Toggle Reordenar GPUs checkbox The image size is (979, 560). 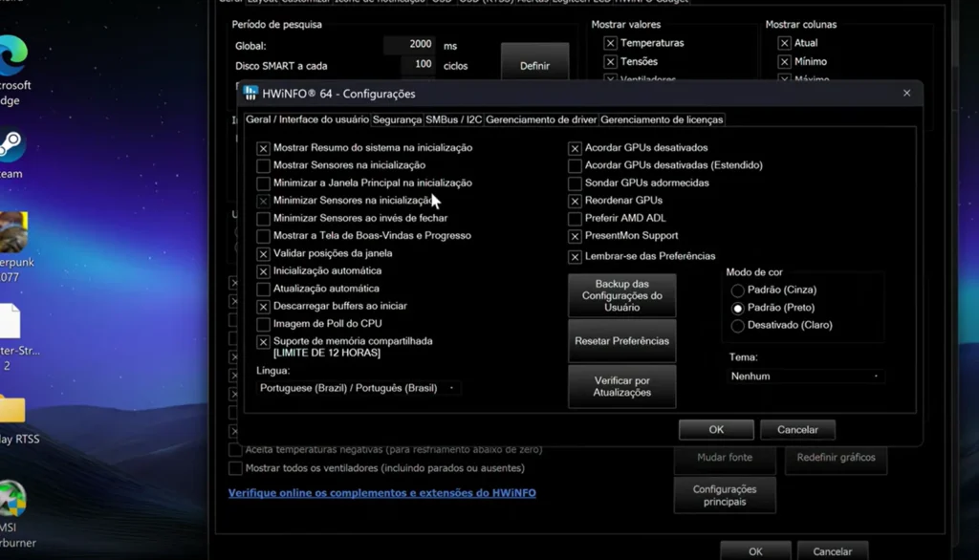click(575, 201)
